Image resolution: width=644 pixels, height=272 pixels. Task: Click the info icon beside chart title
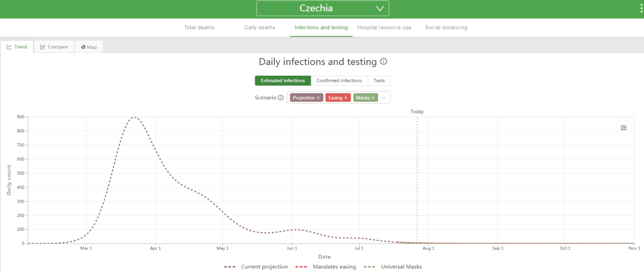coord(383,61)
